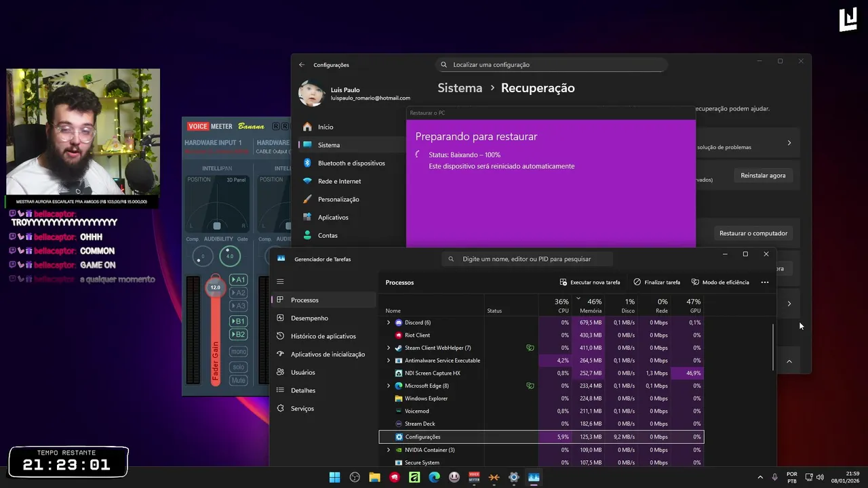
Task: Adjust Comp audibility knob in Voicemeeter
Action: 202,256
